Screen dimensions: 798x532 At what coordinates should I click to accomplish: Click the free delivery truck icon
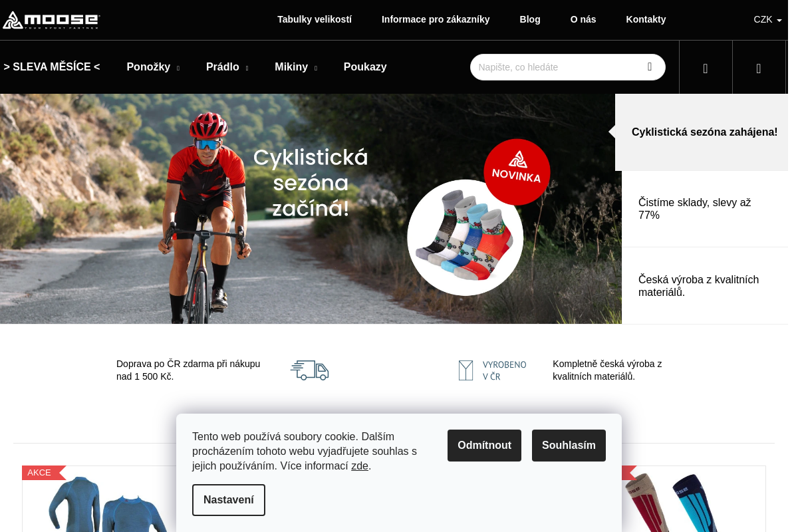coord(310,370)
